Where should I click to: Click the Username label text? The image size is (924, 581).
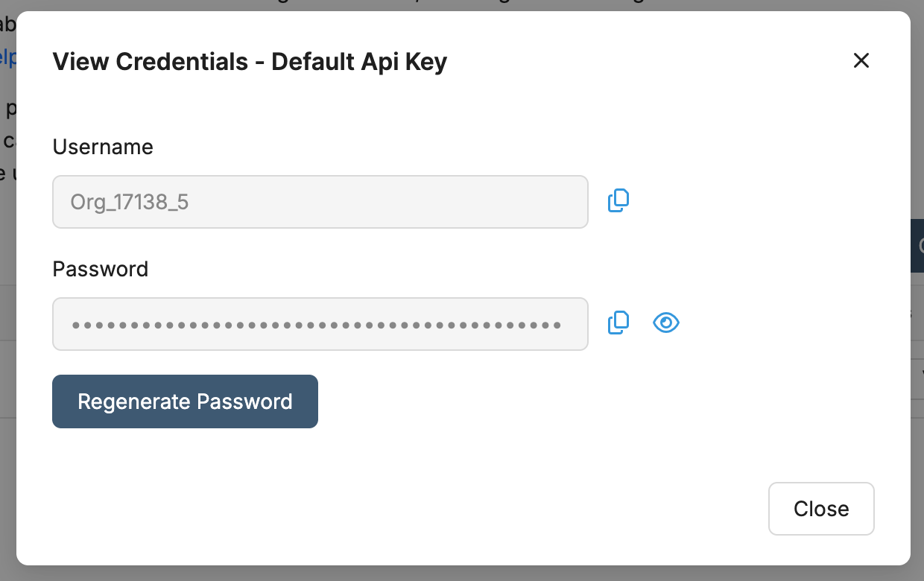(x=103, y=147)
